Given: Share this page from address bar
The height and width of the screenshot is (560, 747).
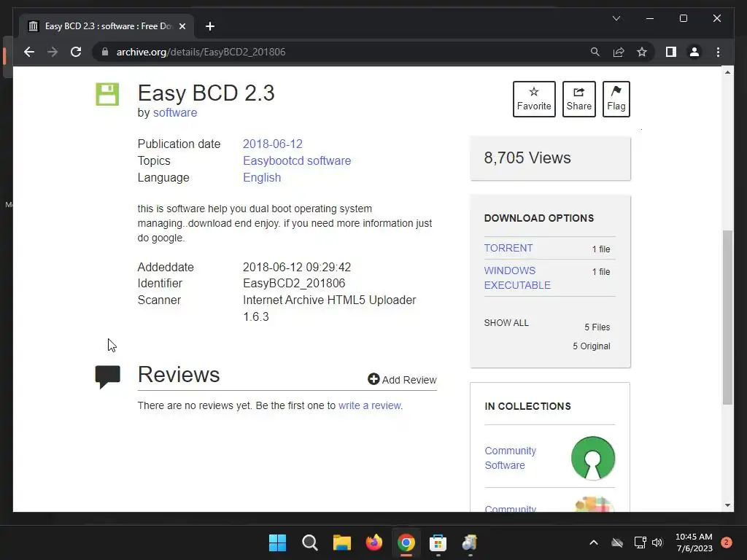Looking at the screenshot, I should tap(619, 52).
